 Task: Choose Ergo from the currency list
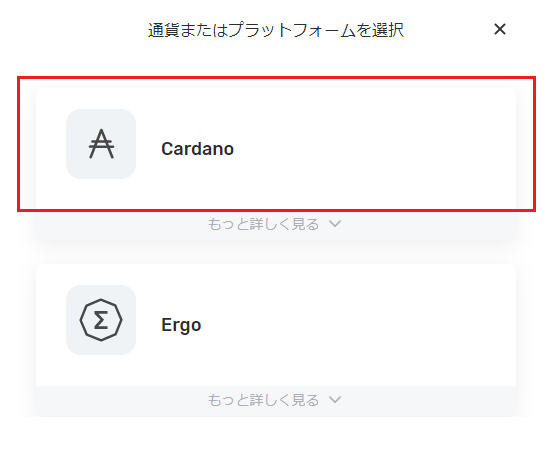coord(276,325)
